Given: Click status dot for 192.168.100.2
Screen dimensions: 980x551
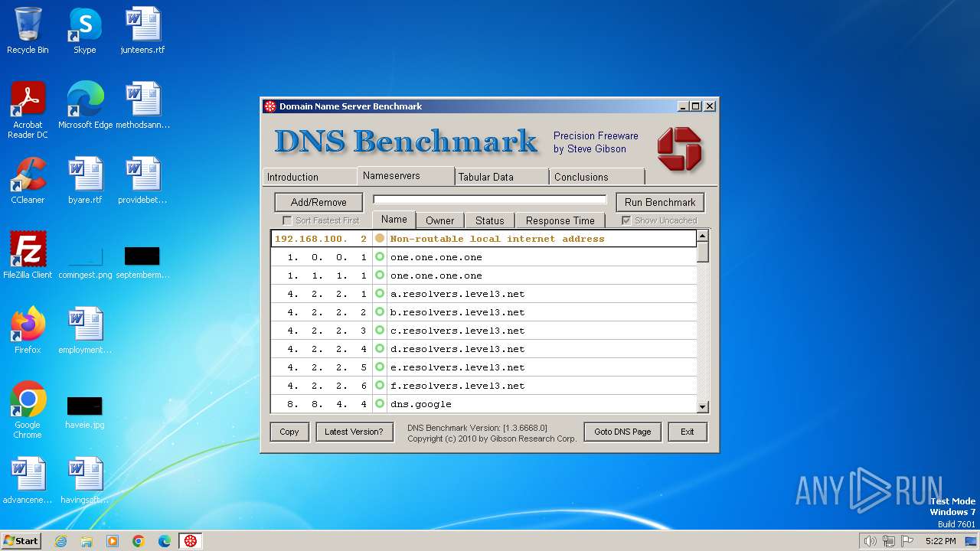Looking at the screenshot, I should coord(380,239).
